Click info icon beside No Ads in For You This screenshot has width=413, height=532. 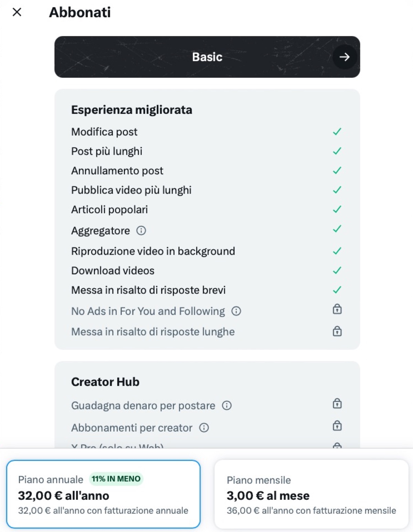236,311
